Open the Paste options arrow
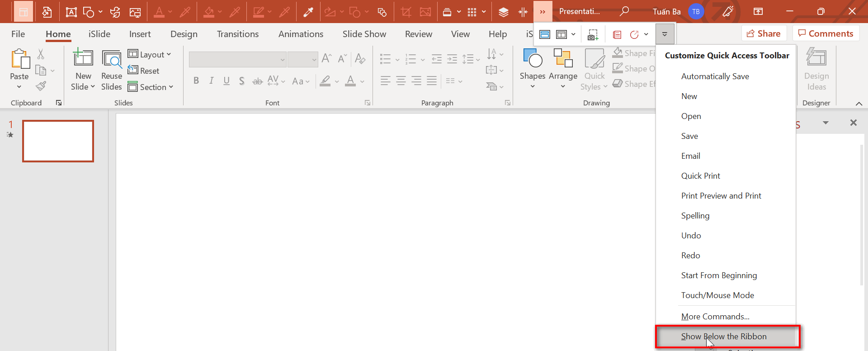 click(x=19, y=87)
